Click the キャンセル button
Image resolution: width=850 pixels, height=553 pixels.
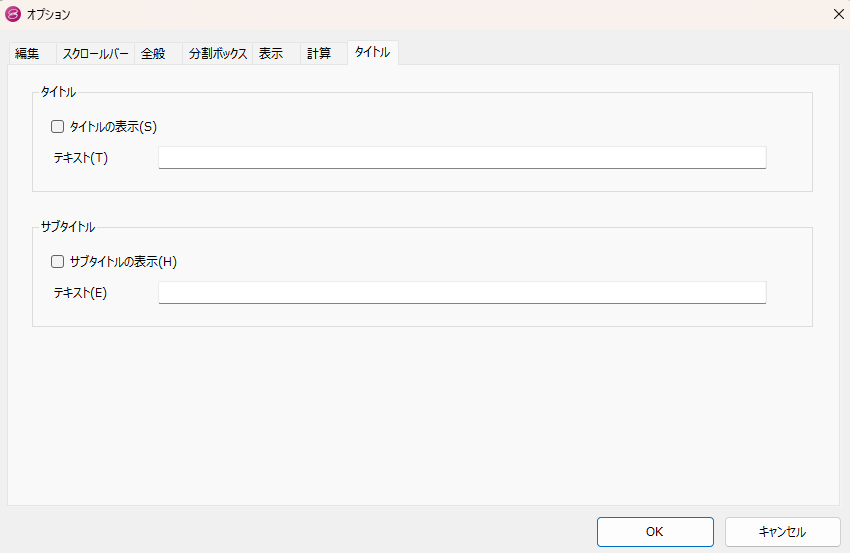782,532
